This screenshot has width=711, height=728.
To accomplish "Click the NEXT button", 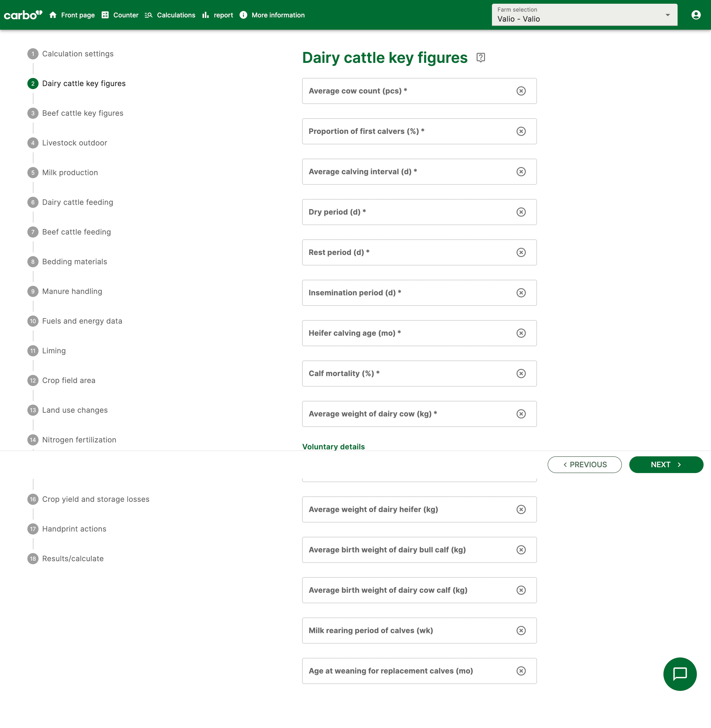I will coord(666,464).
